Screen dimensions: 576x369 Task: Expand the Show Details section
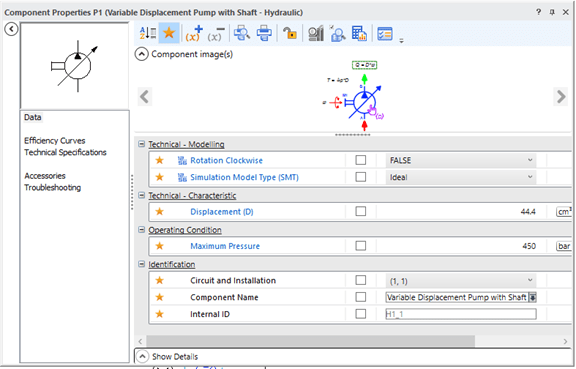coord(142,356)
